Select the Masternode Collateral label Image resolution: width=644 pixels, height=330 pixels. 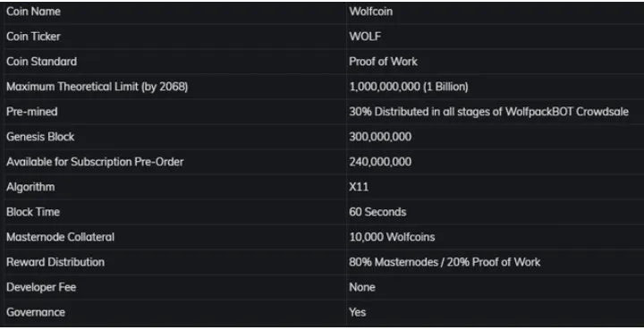61,237
